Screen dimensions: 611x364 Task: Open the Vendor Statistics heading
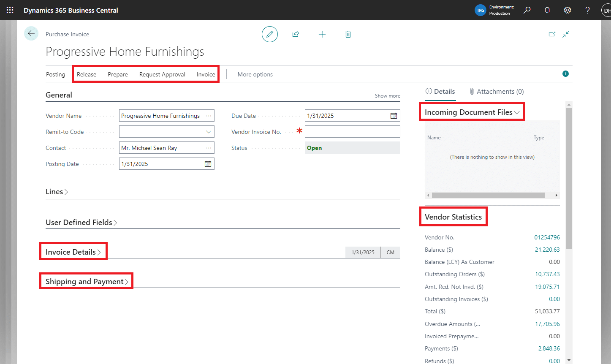453,217
